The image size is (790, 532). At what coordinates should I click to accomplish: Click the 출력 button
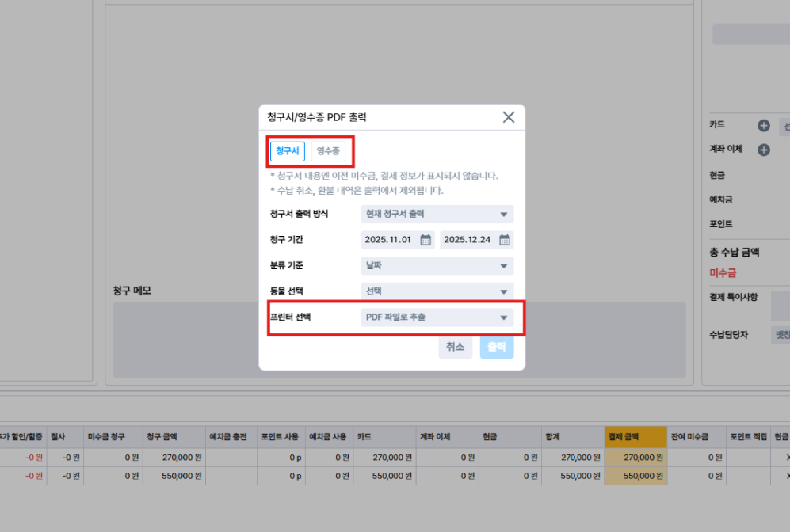pos(497,347)
